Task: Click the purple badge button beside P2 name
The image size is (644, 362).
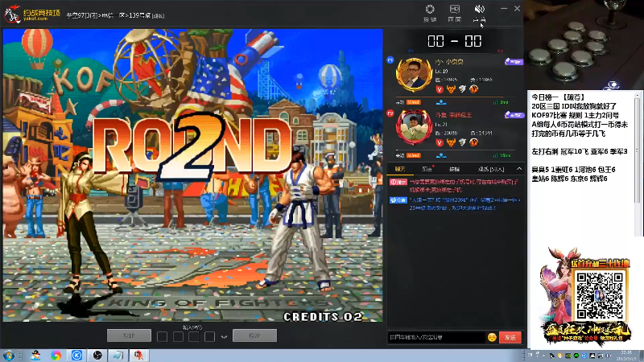Action: tap(514, 115)
